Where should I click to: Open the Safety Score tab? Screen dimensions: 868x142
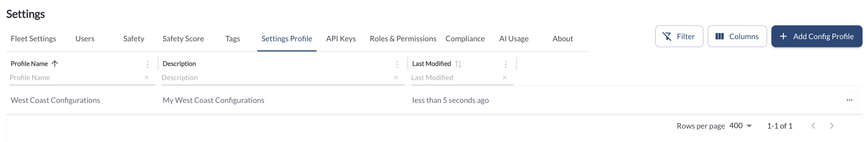(x=183, y=39)
